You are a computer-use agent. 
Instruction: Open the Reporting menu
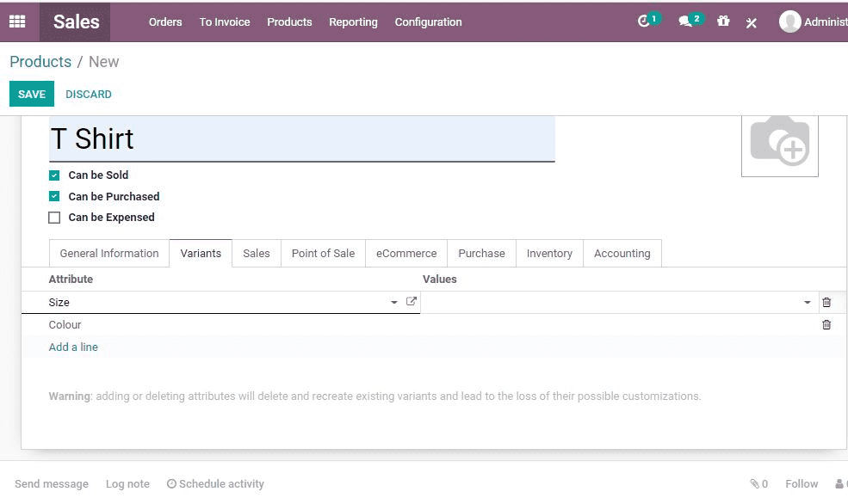click(x=353, y=22)
